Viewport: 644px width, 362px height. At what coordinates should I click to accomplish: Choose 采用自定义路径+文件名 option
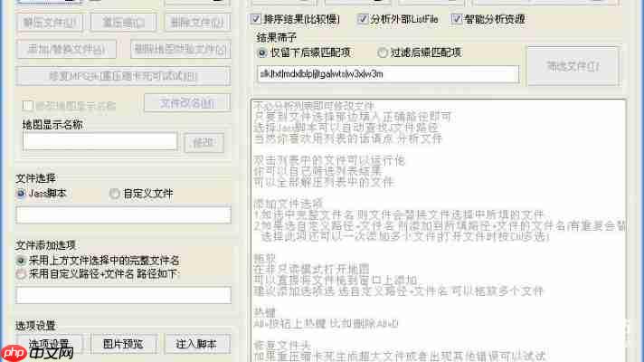coord(21,274)
